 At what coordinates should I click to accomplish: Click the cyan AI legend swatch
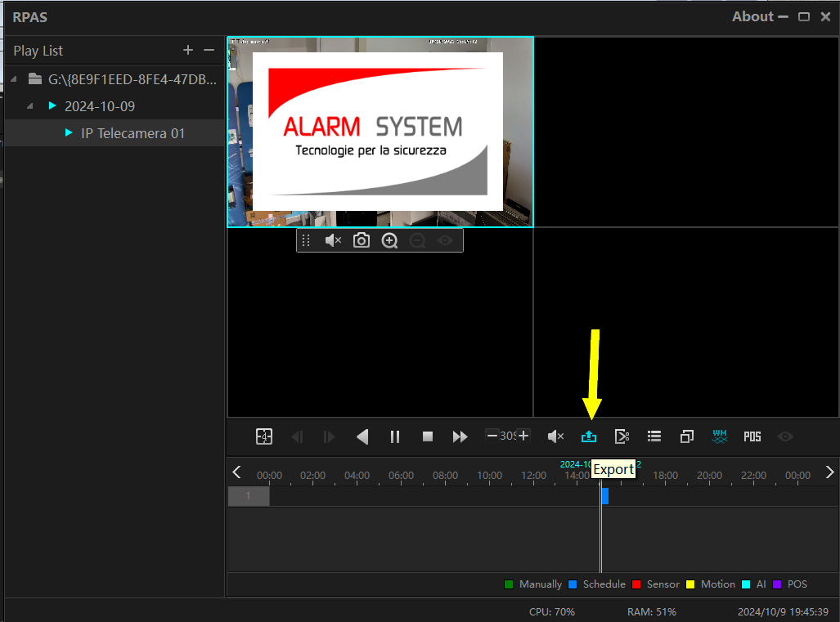point(746,584)
